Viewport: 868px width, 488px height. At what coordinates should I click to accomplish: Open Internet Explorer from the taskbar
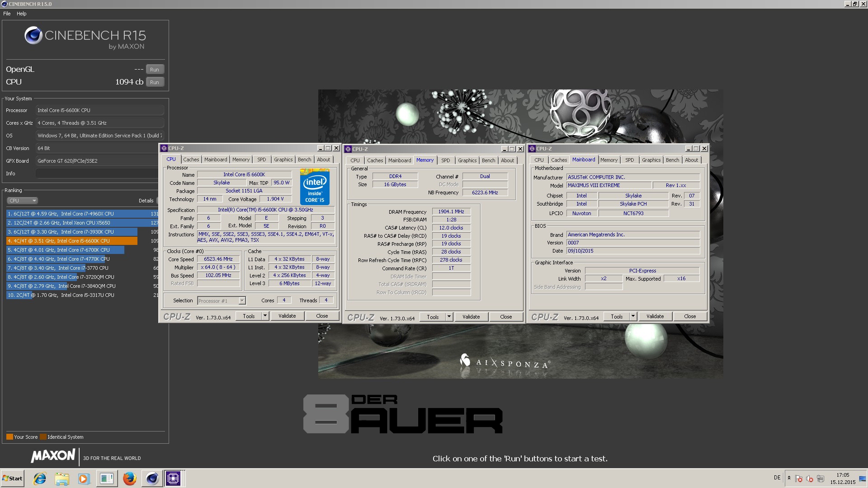(x=40, y=478)
